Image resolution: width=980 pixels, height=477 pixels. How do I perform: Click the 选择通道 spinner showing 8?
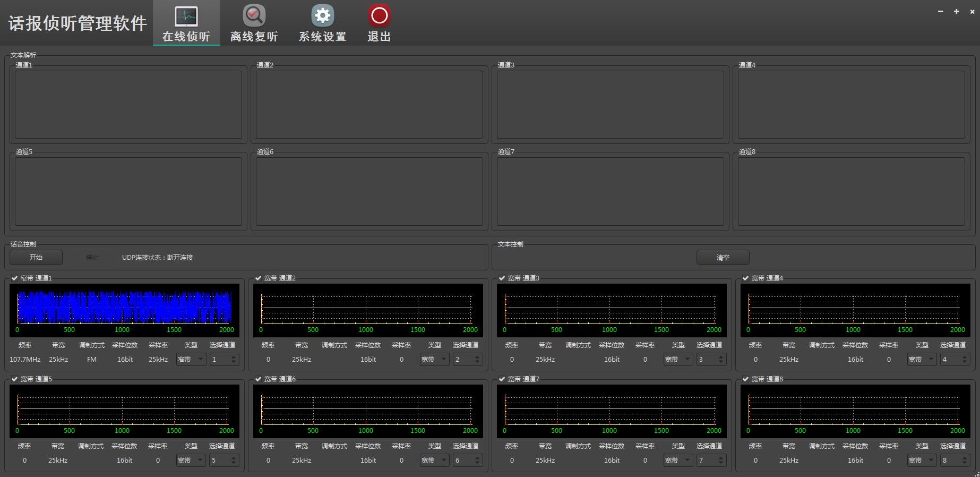click(955, 461)
